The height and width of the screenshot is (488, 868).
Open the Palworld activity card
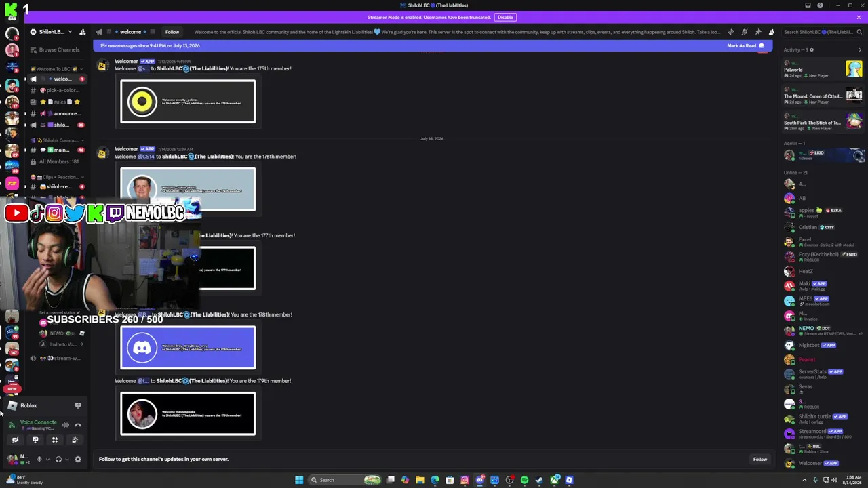click(823, 69)
